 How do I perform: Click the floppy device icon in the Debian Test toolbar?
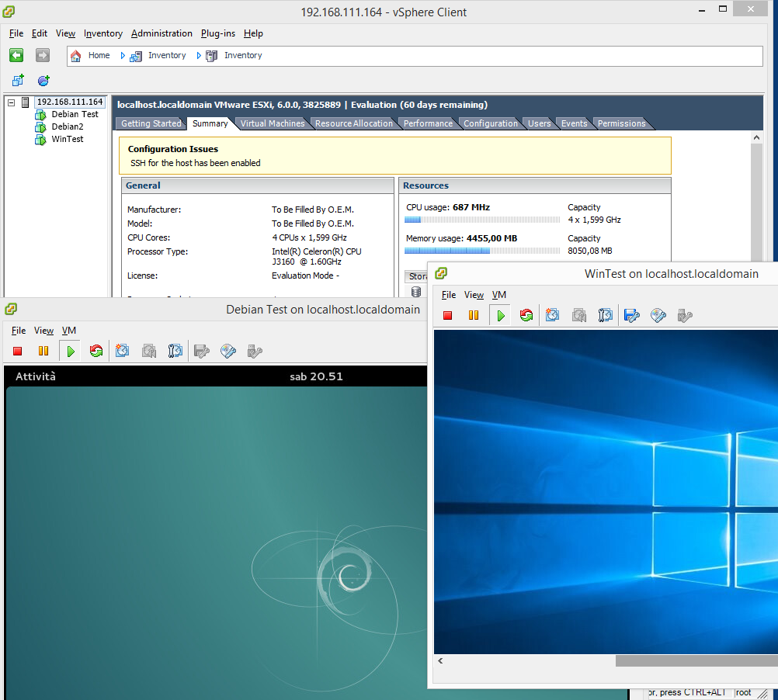[202, 351]
